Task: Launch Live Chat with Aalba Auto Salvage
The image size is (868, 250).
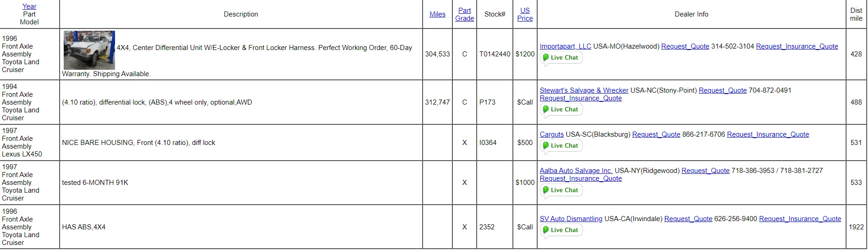Action: [x=561, y=190]
